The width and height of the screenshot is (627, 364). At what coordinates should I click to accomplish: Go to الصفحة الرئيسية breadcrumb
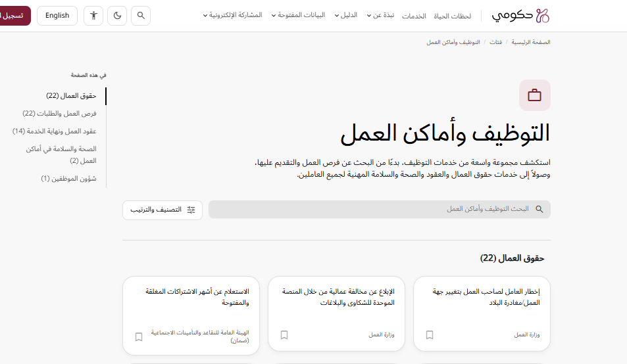[531, 42]
